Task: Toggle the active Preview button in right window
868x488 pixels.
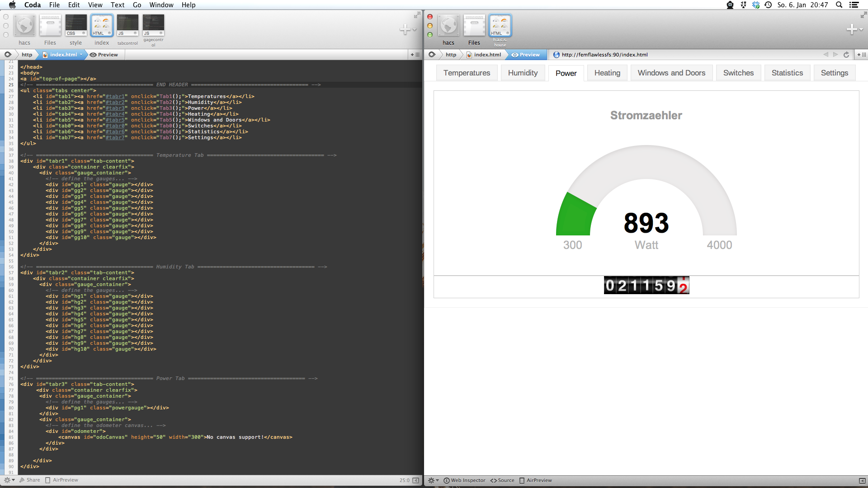Action: (x=526, y=55)
